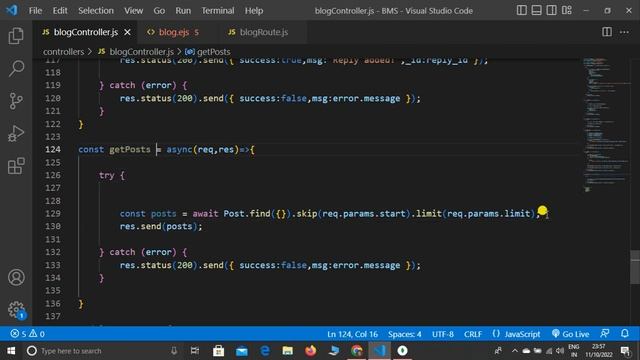
Task: Click line number 129 in gutter
Action: click(53, 213)
